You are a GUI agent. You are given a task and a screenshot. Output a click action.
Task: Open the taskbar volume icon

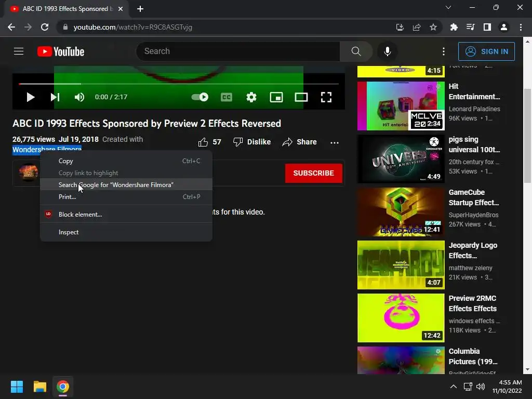(481, 387)
